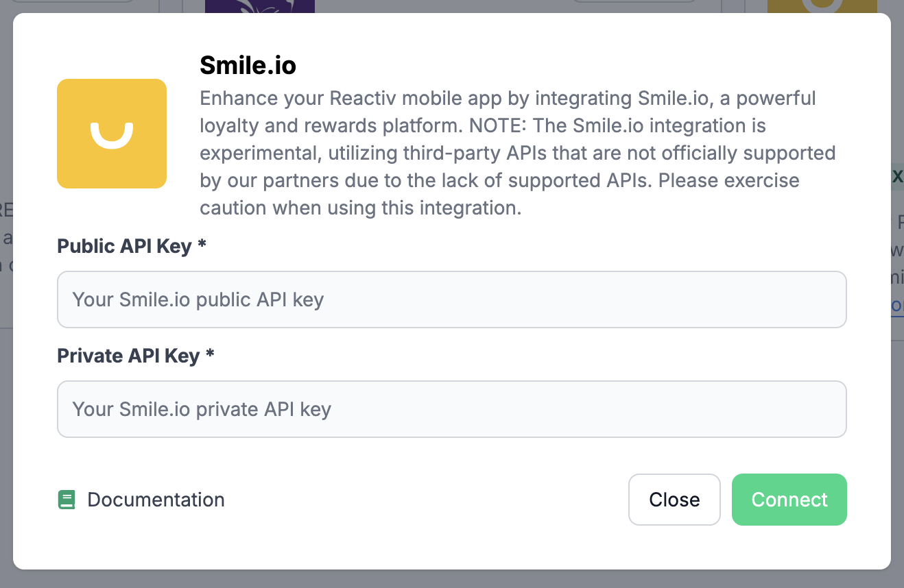This screenshot has width=904, height=588.
Task: Focus the Private API Key input field
Action: click(451, 409)
